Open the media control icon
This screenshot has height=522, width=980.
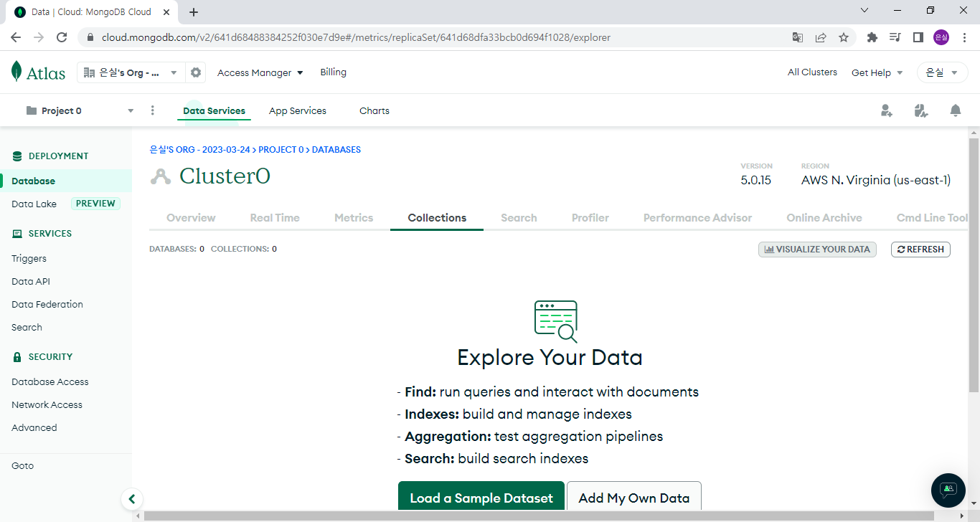click(x=895, y=37)
